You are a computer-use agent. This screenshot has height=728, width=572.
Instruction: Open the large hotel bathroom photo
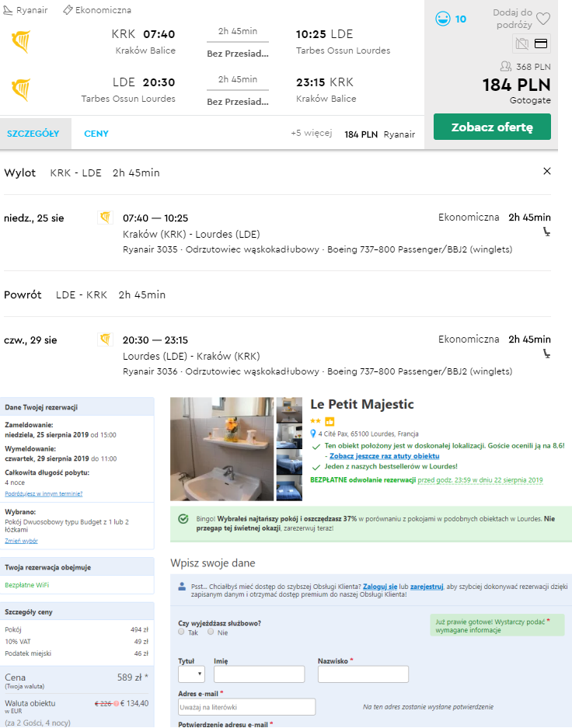point(222,449)
